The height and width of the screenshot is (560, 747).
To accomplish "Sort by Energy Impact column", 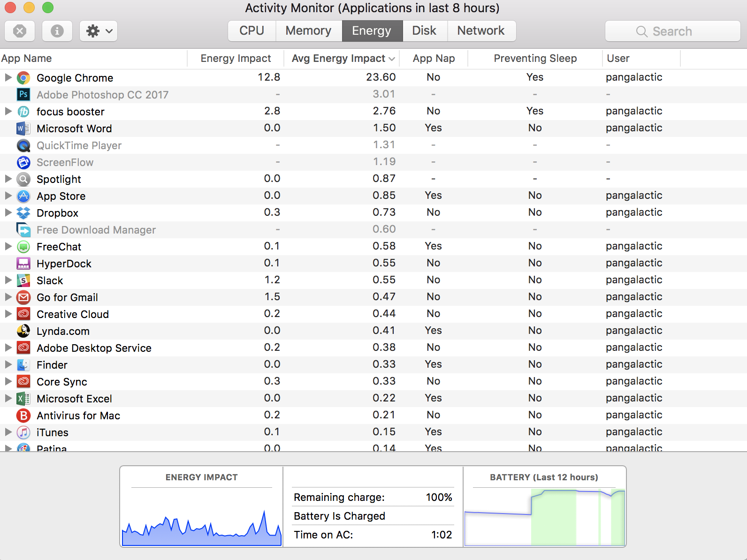I will tap(236, 59).
